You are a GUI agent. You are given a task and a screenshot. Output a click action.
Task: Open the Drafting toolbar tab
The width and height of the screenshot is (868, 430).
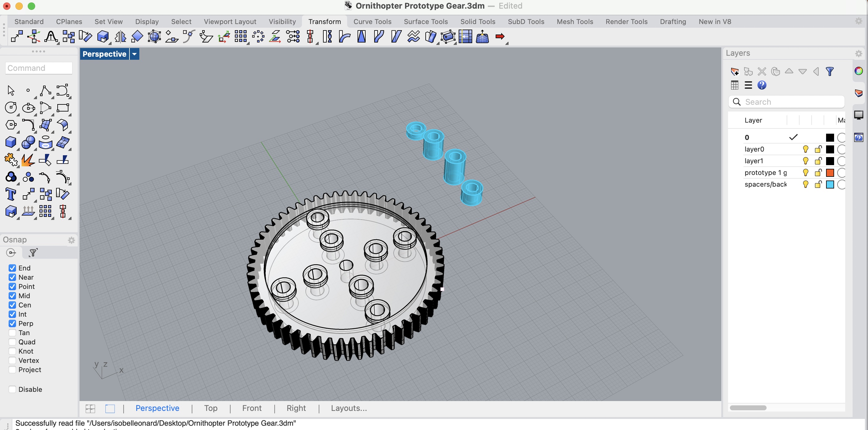tap(673, 22)
